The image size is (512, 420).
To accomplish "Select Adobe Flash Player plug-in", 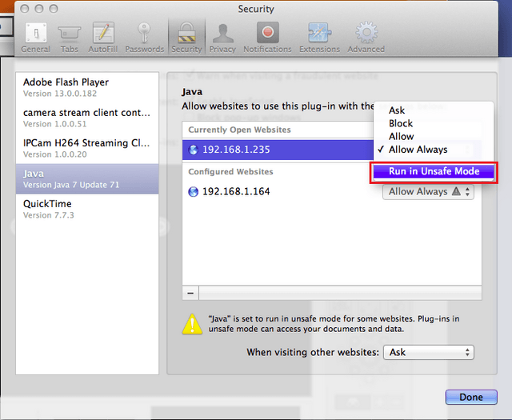I will (87, 87).
